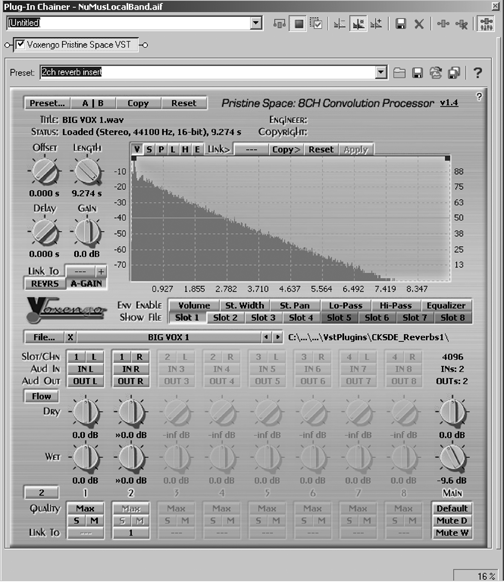Click the v1.4 version link
Image resolution: width=504 pixels, height=582 pixels.
[x=449, y=103]
